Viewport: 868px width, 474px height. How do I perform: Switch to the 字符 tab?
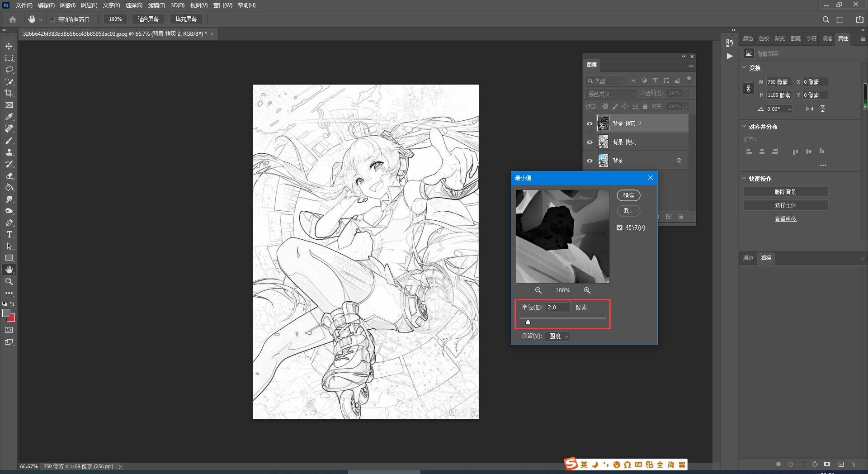click(811, 38)
